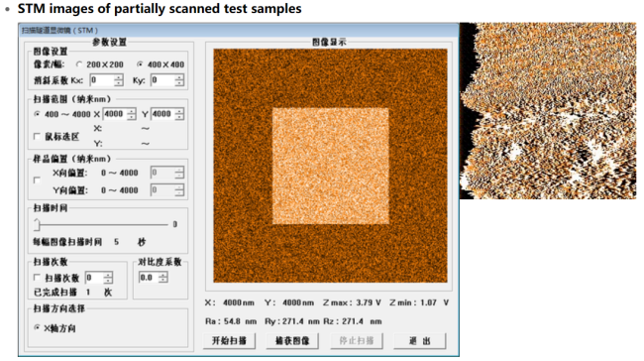The width and height of the screenshot is (644, 361).
Task: Click the Y-direction offset spinner
Action: pos(179,190)
